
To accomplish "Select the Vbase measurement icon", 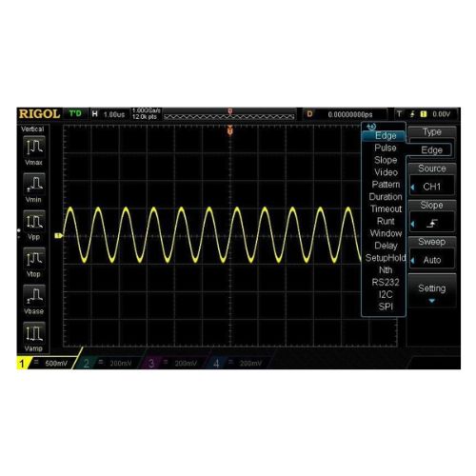I will [x=34, y=296].
